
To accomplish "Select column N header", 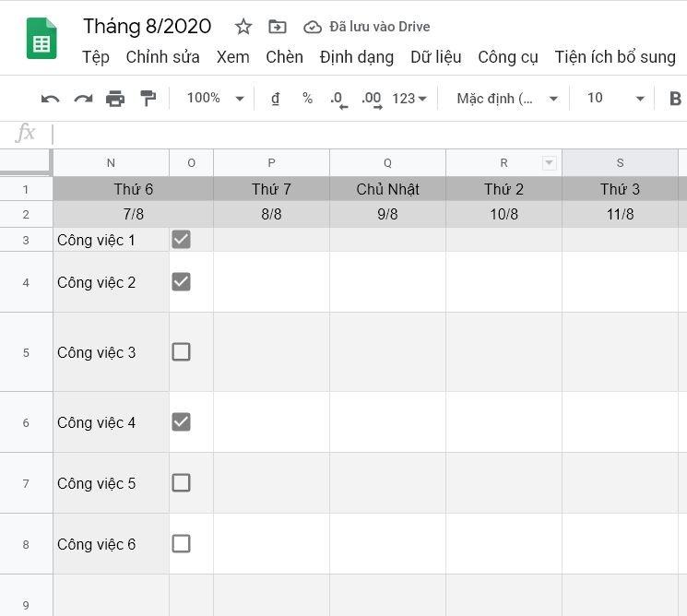I will (x=111, y=163).
